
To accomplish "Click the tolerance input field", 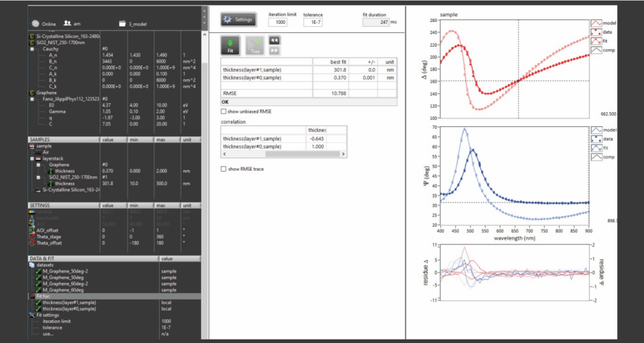I will (312, 22).
